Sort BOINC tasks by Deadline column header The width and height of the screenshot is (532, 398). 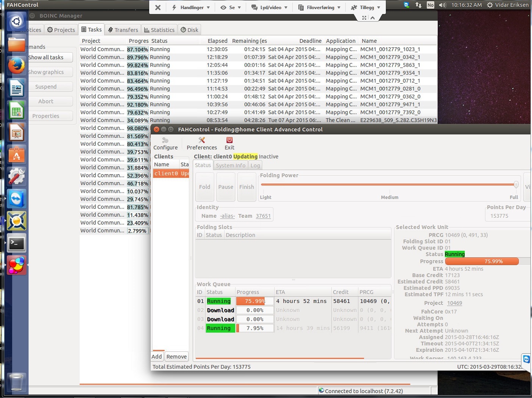(310, 41)
